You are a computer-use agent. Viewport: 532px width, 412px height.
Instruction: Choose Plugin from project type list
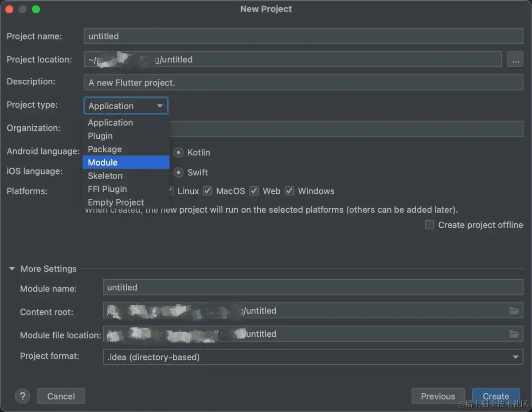tap(126, 136)
